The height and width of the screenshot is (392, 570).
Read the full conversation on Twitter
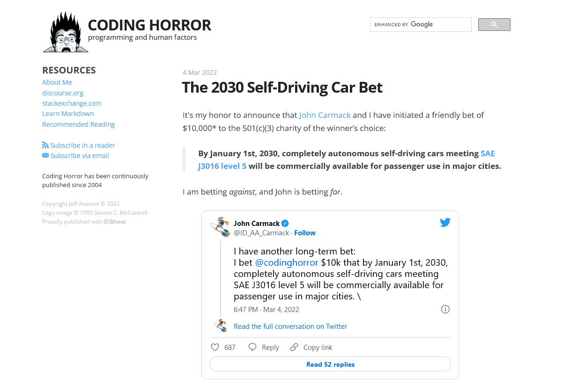coord(290,327)
